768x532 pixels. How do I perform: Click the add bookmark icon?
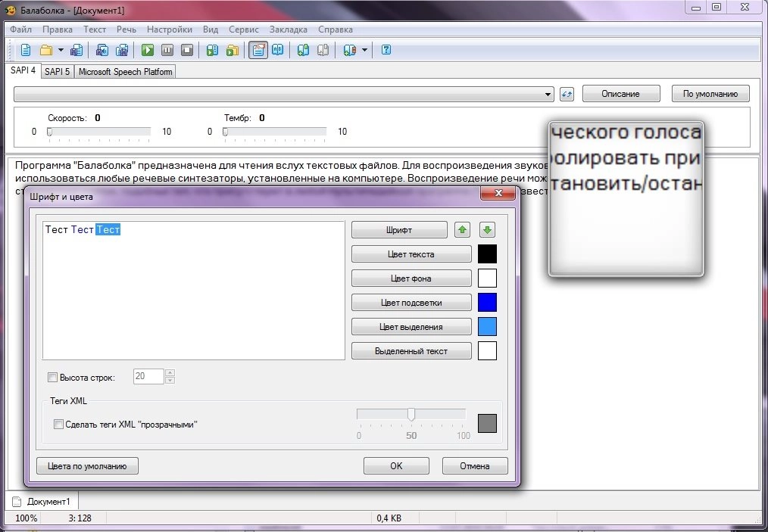pyautogui.click(x=303, y=50)
